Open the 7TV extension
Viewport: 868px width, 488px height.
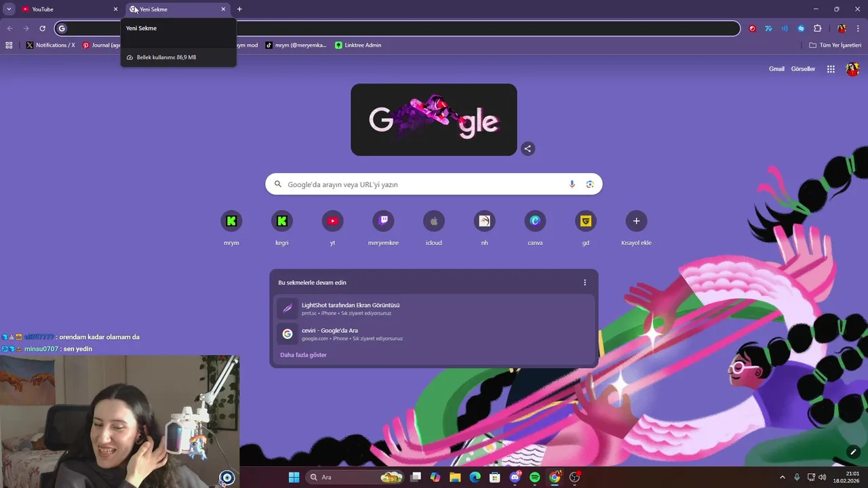768,28
